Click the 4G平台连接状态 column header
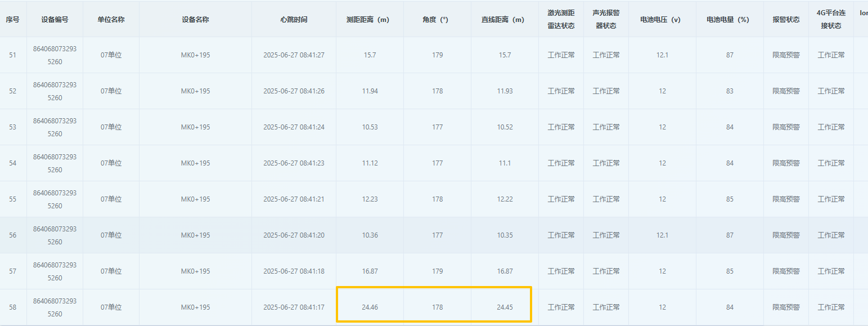Viewport: 868px width, 326px height. click(x=831, y=19)
